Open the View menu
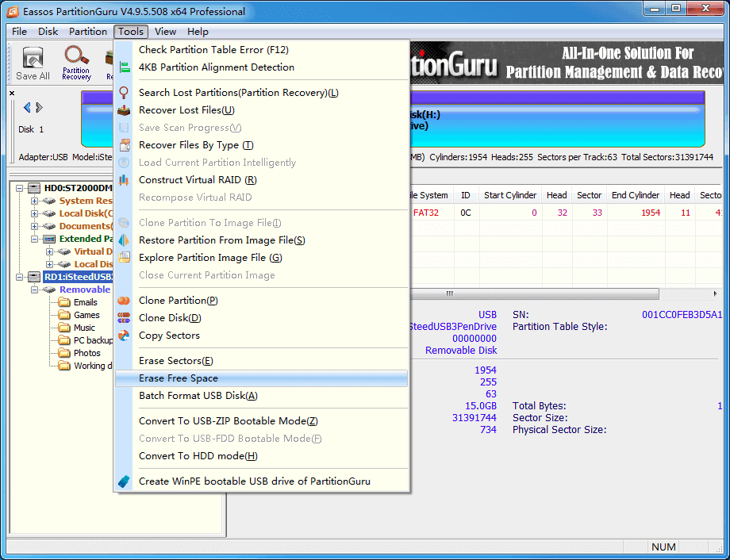Viewport: 730px width, 560px height. [x=165, y=32]
